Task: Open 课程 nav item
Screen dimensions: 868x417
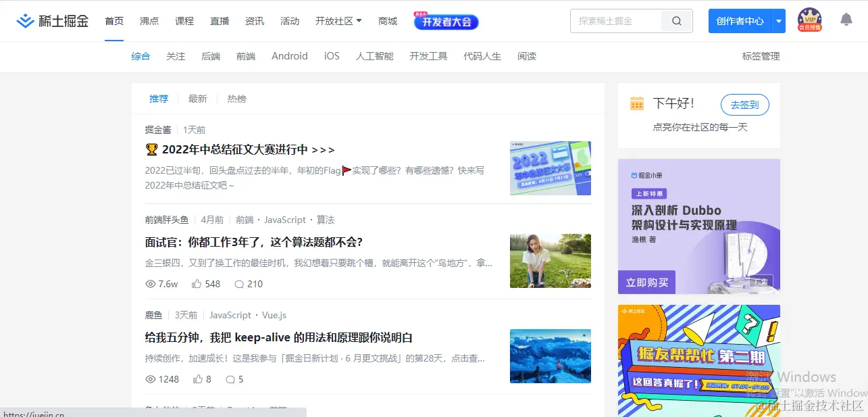Action: tap(184, 21)
